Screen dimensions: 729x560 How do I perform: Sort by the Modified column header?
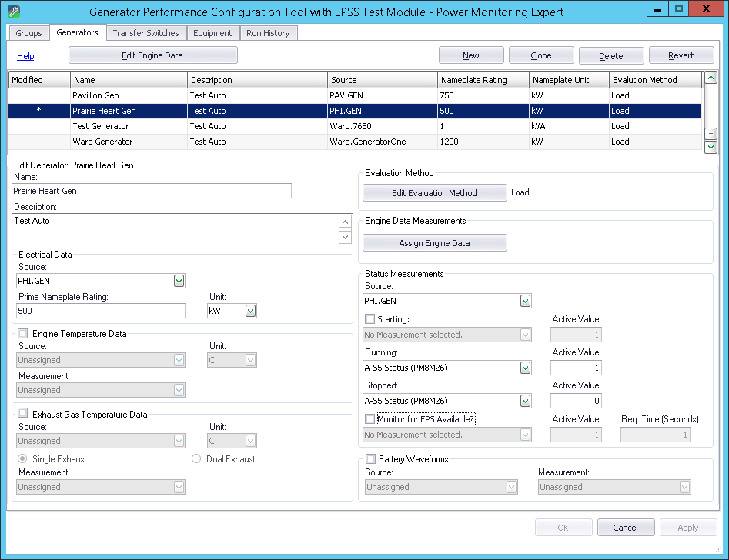click(x=39, y=80)
